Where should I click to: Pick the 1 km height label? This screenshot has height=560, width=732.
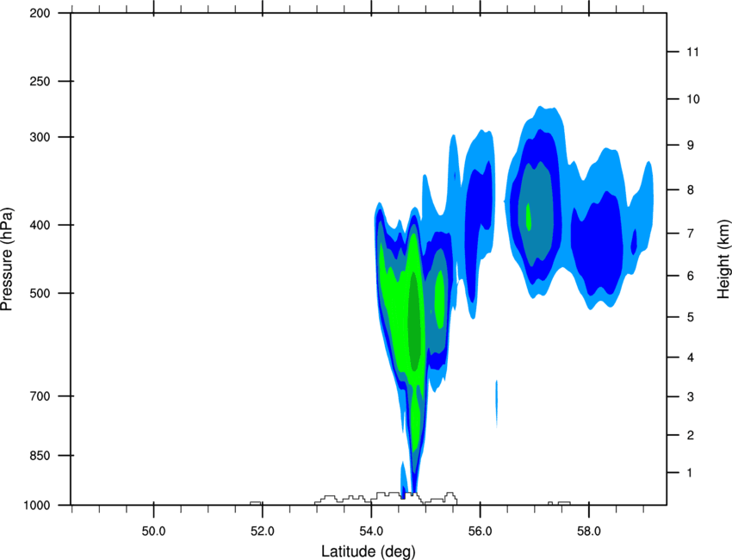coord(690,473)
